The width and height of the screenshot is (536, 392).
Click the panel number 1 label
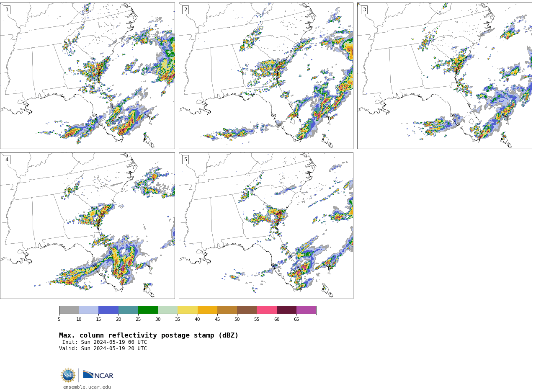pyautogui.click(x=7, y=10)
